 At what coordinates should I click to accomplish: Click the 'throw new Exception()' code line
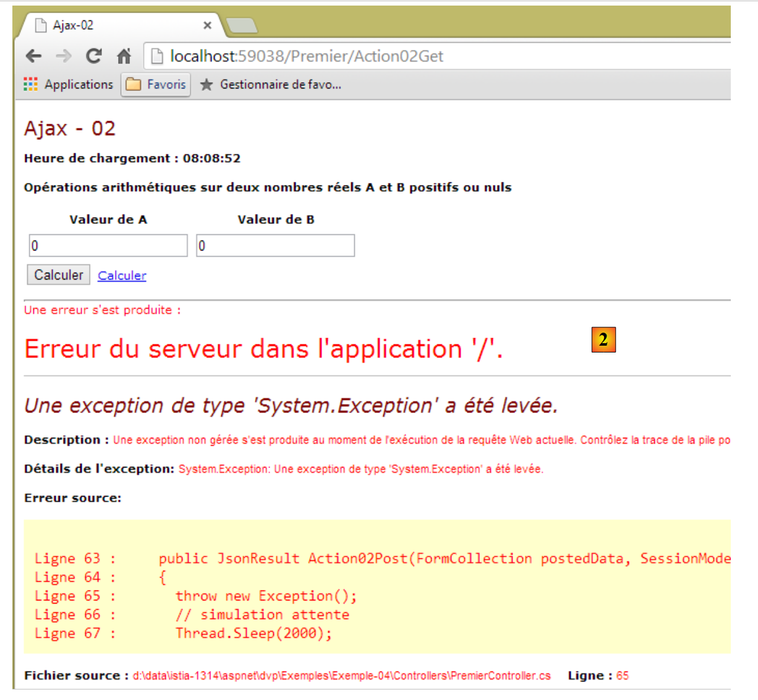tap(266, 596)
